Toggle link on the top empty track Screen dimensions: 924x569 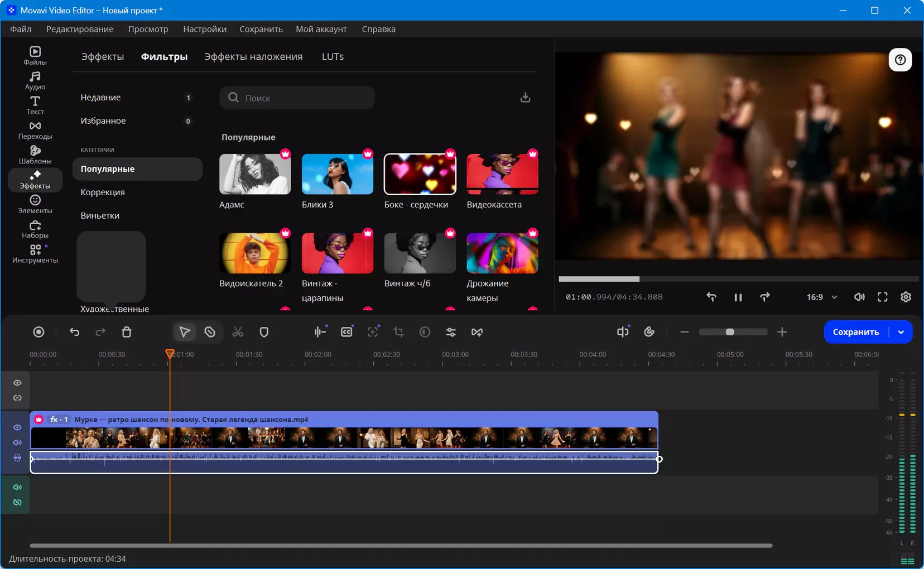17,398
